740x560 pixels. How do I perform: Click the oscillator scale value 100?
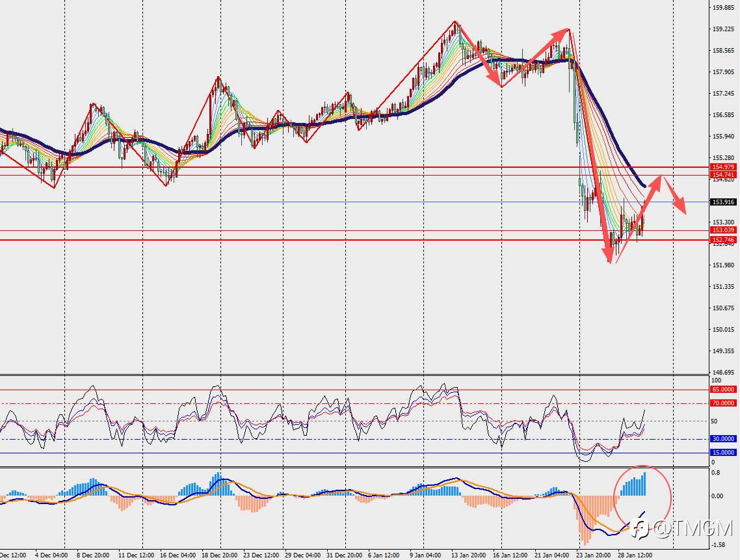pos(716,380)
